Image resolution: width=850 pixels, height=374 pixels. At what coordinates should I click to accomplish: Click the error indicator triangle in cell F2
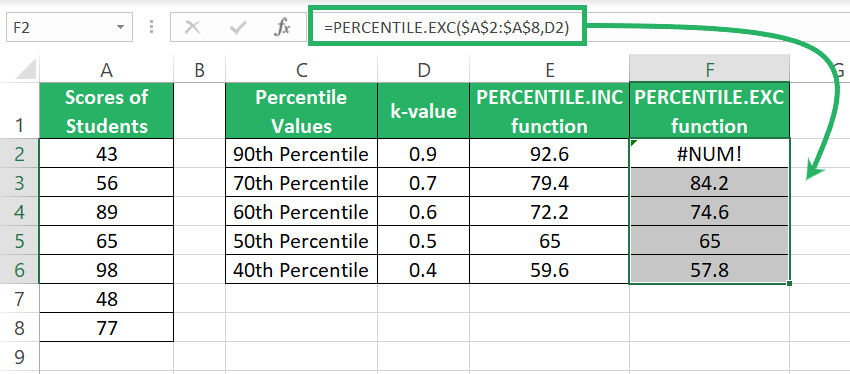[633, 142]
